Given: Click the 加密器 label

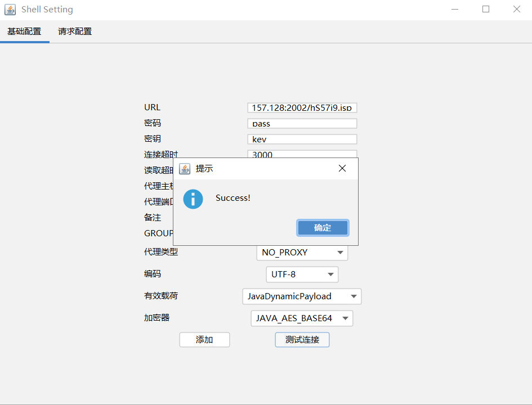Looking at the screenshot, I should coord(157,318).
